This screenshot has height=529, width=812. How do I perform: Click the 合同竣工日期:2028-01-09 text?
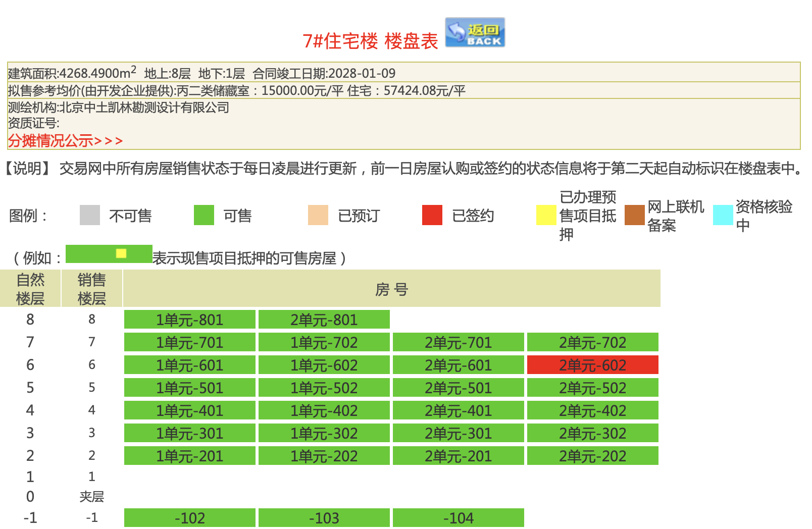(324, 74)
